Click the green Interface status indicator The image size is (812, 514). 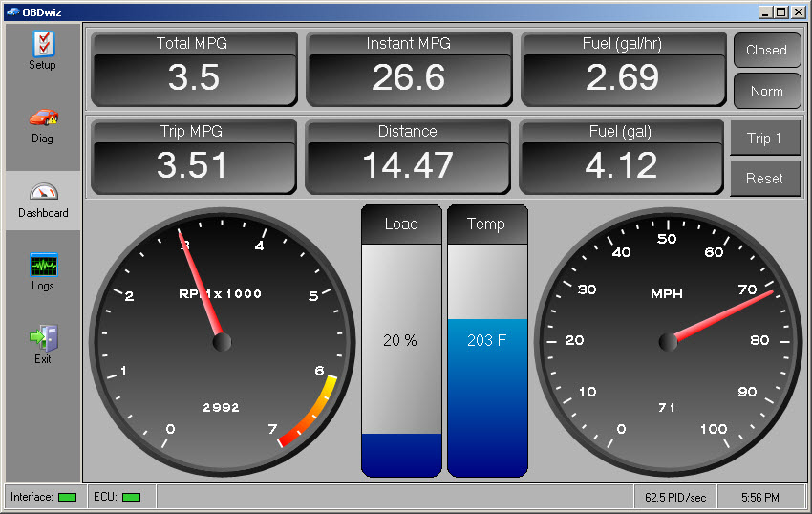coord(67,497)
